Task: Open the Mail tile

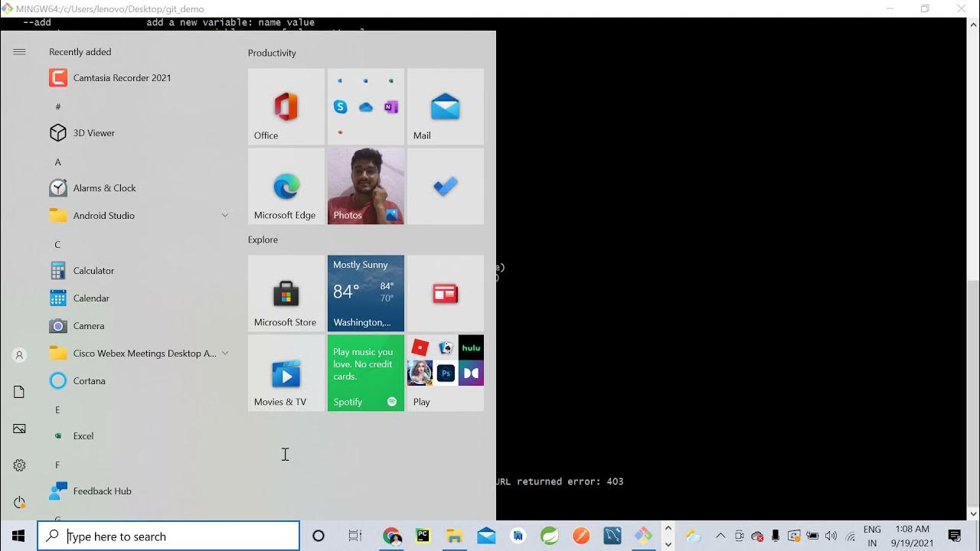Action: (446, 107)
